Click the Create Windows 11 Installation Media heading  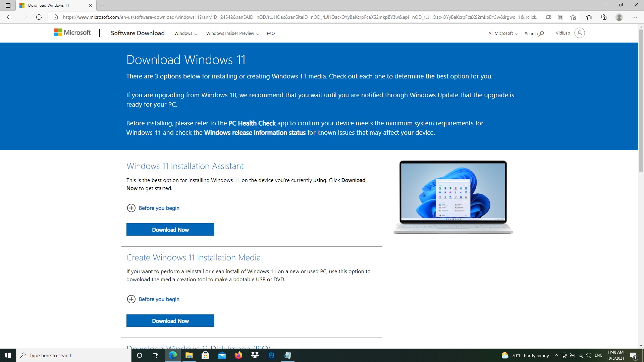(x=194, y=257)
